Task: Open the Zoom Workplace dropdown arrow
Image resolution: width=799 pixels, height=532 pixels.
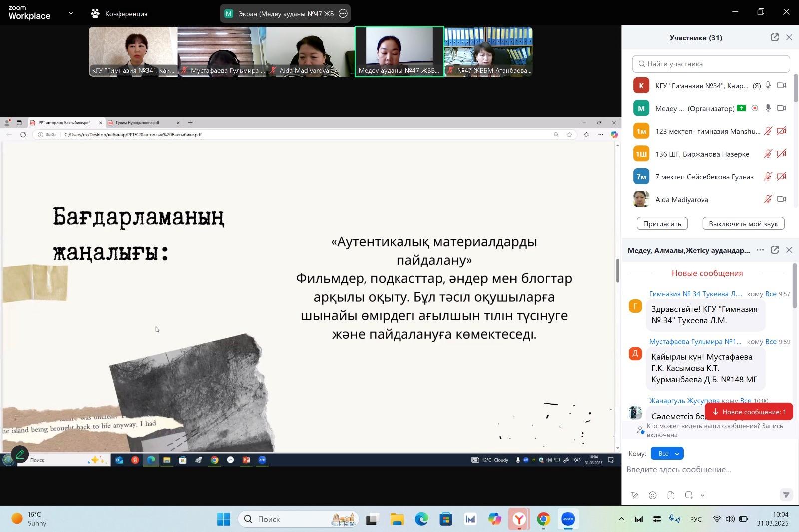Action: pyautogui.click(x=71, y=13)
